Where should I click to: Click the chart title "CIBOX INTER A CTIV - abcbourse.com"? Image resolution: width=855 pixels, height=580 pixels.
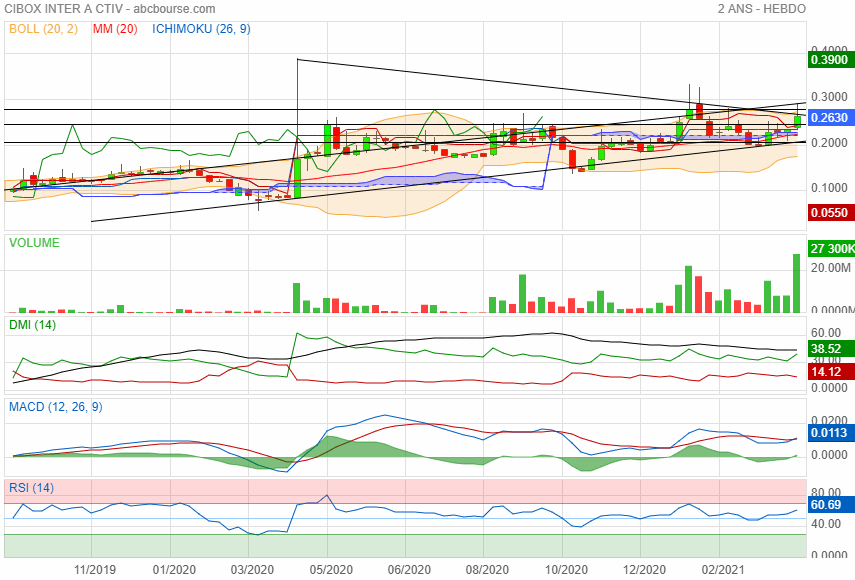[110, 9]
